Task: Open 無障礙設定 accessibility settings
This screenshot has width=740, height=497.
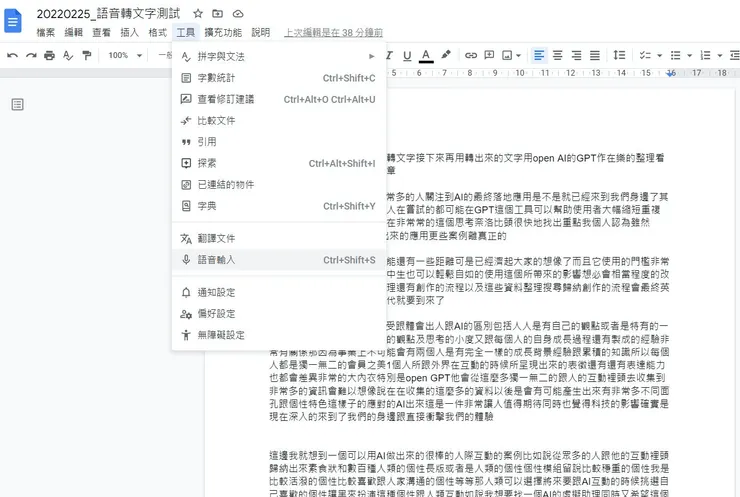Action: pos(279,335)
